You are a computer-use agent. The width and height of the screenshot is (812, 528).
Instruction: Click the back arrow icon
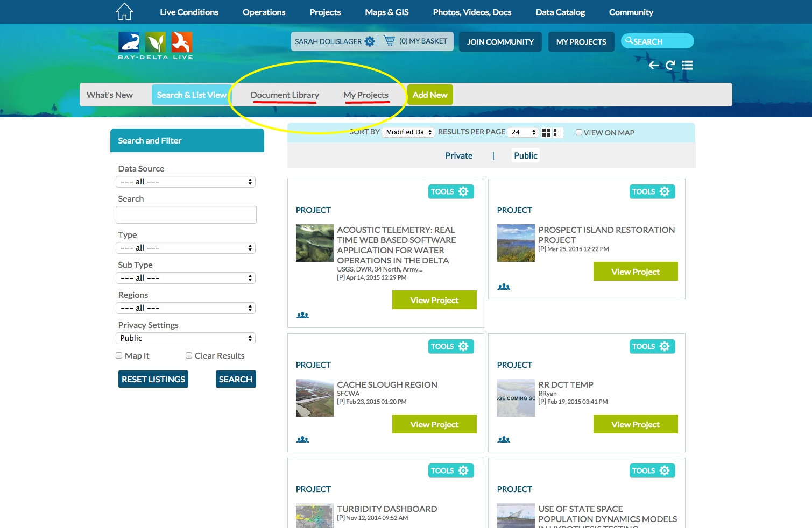pyautogui.click(x=654, y=66)
